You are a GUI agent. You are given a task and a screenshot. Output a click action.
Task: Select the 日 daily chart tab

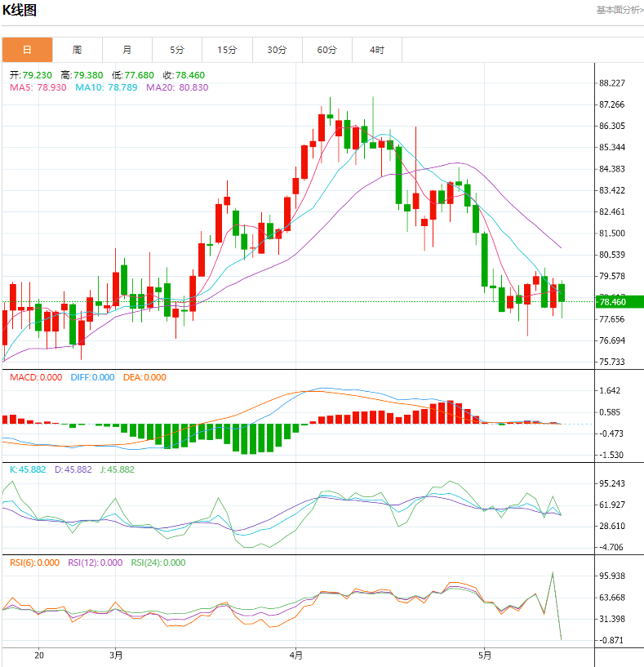coord(27,50)
